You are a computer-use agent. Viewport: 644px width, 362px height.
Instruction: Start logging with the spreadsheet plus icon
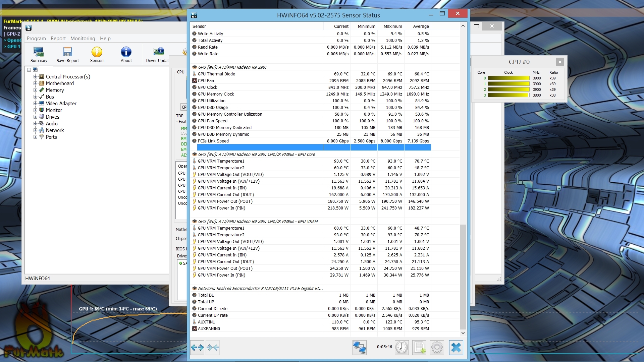coord(420,348)
